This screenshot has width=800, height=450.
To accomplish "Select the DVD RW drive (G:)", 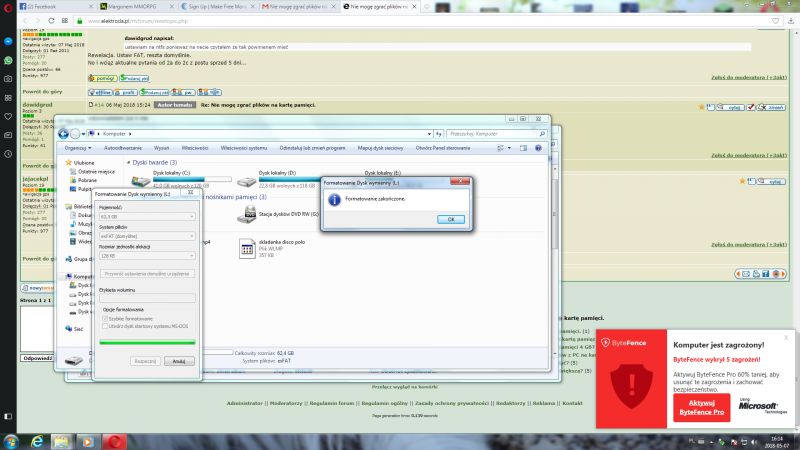I will [278, 214].
